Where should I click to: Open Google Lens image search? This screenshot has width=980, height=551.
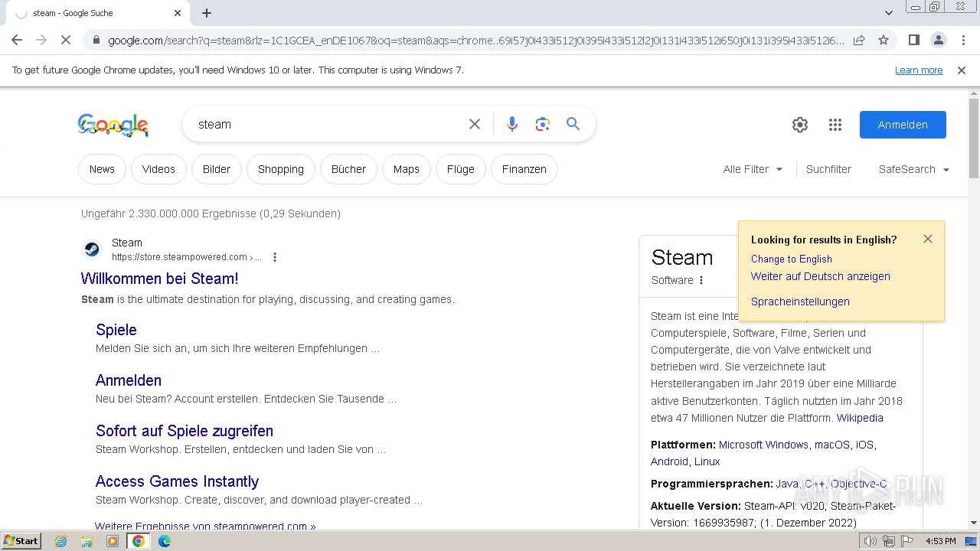543,124
